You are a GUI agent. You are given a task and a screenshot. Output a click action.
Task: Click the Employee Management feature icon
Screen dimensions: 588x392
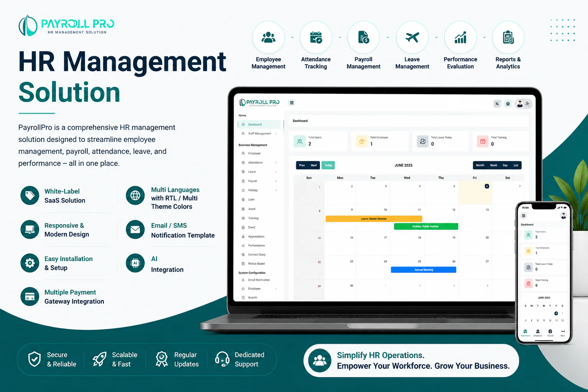click(x=268, y=38)
